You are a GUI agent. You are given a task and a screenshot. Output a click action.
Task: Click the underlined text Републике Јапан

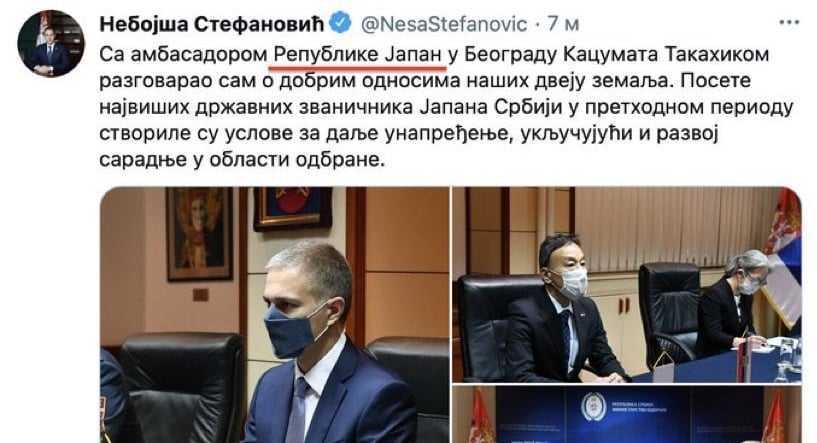pyautogui.click(x=357, y=55)
